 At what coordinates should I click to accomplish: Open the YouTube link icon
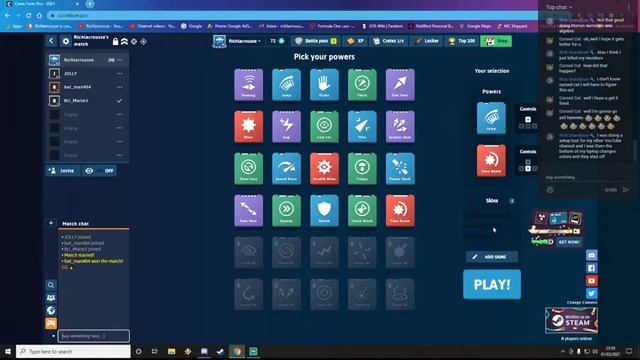[591, 280]
